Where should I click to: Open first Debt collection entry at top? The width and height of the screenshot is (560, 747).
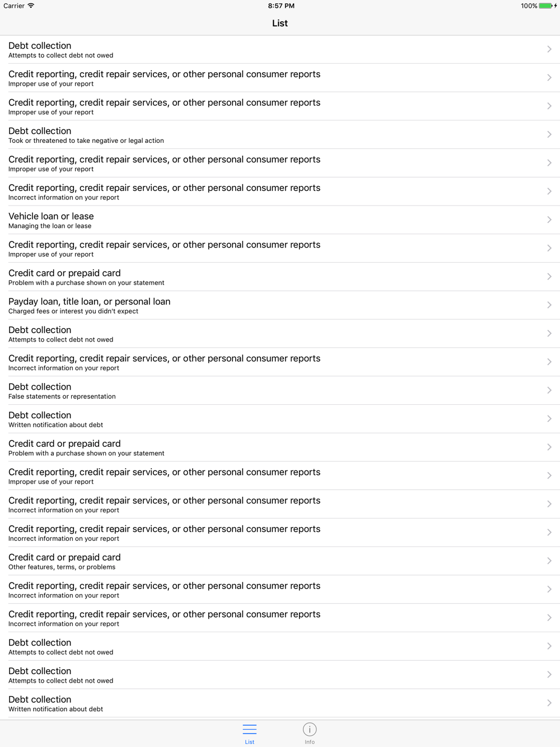(x=280, y=49)
